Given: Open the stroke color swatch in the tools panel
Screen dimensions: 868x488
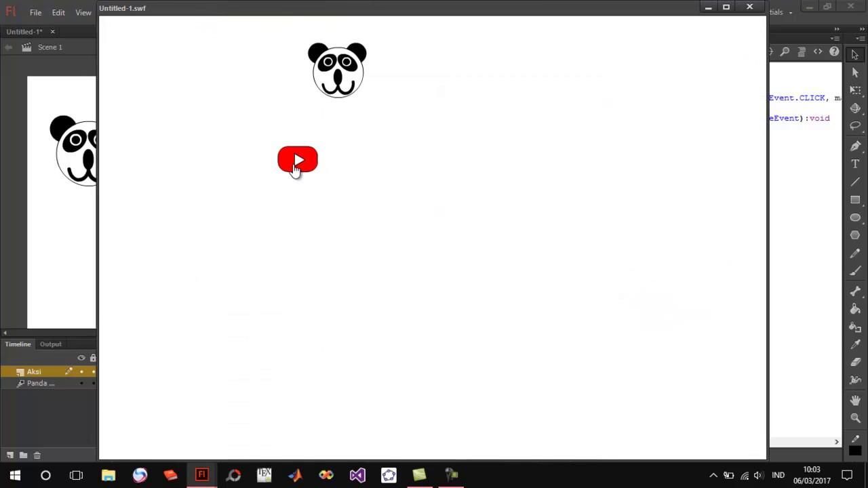Looking at the screenshot, I should (x=855, y=451).
